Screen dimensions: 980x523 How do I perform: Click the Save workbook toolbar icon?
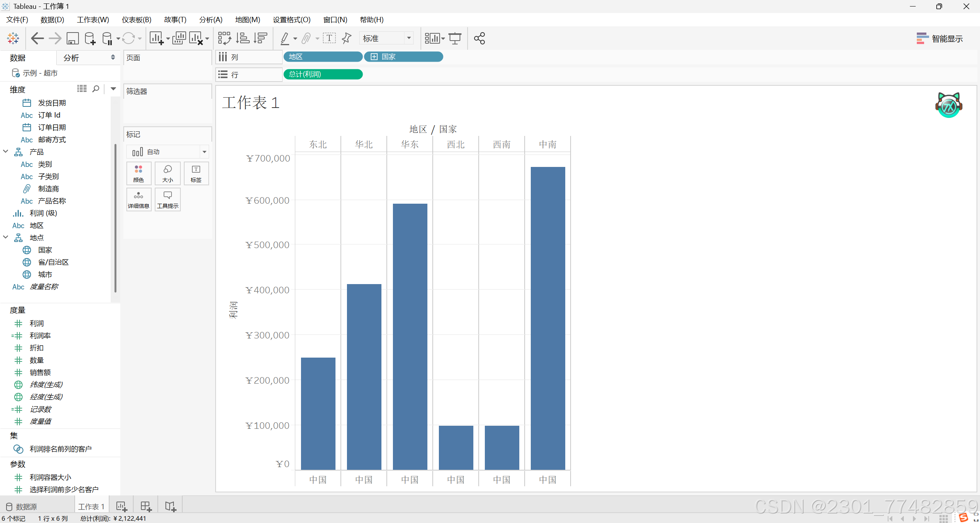(72, 38)
